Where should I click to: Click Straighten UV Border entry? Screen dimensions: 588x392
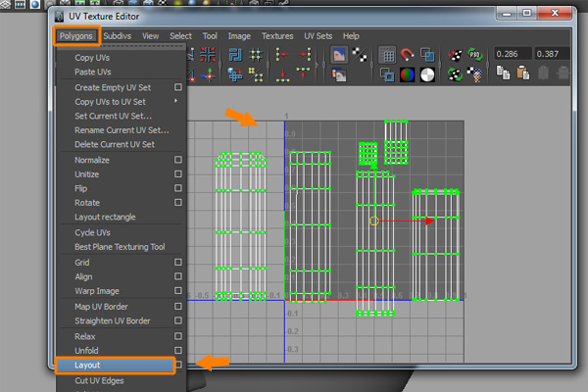112,320
